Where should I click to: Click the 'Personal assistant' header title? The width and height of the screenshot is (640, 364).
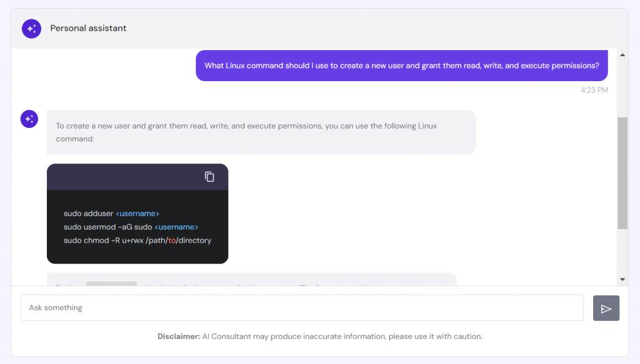click(88, 28)
